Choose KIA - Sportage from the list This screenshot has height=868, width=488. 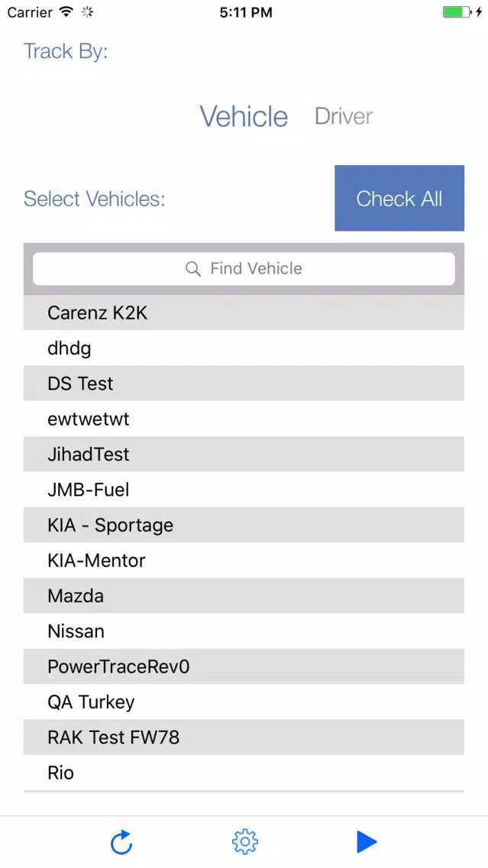244,525
